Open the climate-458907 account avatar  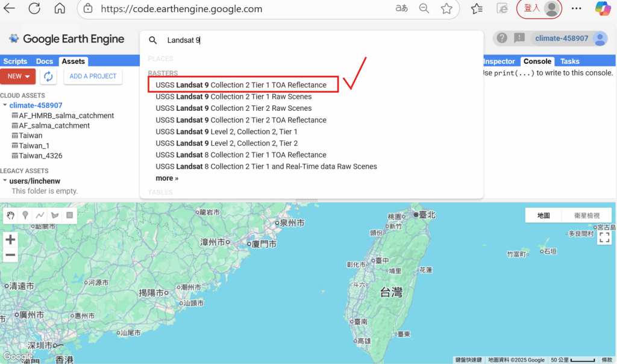click(x=600, y=39)
